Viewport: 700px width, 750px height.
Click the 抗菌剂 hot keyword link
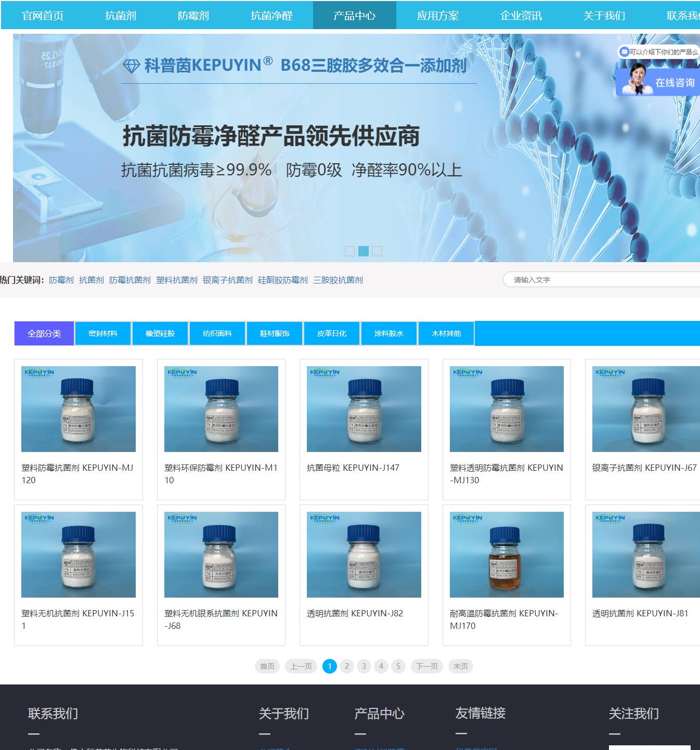tap(92, 280)
